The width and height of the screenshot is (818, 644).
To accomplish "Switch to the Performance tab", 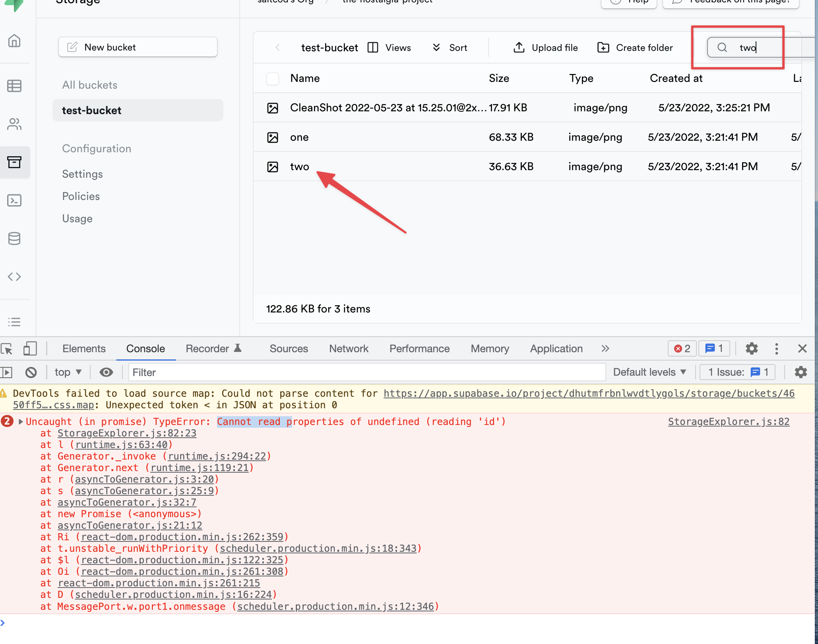I will [419, 349].
